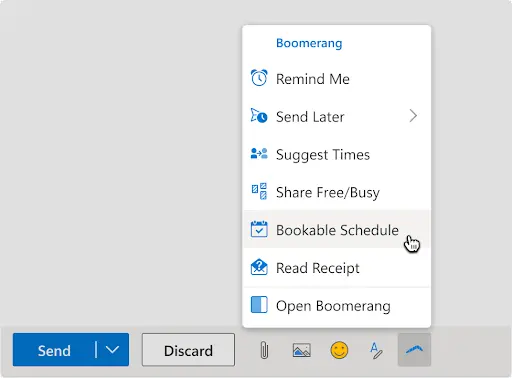Image resolution: width=512 pixels, height=378 pixels.
Task: Click the Boomerang header title in menu
Action: coord(309,43)
